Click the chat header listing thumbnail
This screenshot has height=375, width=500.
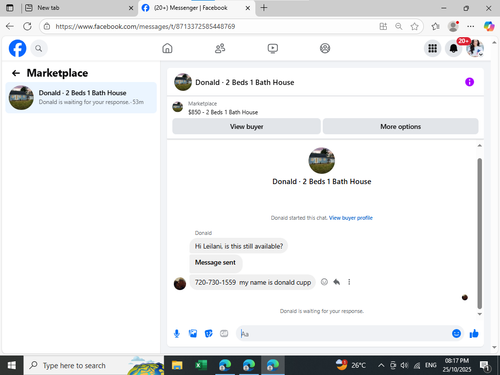point(183,82)
